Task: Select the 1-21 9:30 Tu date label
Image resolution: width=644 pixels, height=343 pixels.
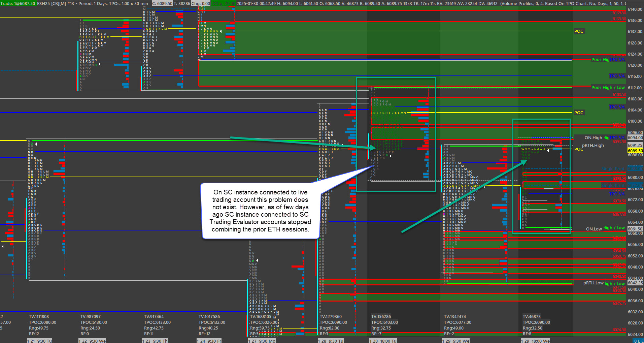Action: (x=40, y=341)
